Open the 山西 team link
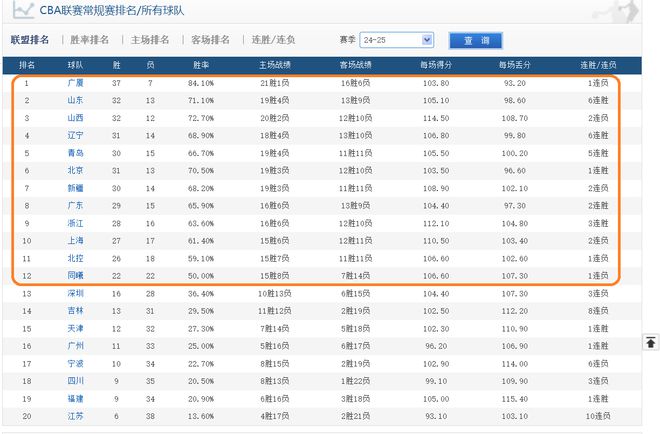 (x=75, y=118)
